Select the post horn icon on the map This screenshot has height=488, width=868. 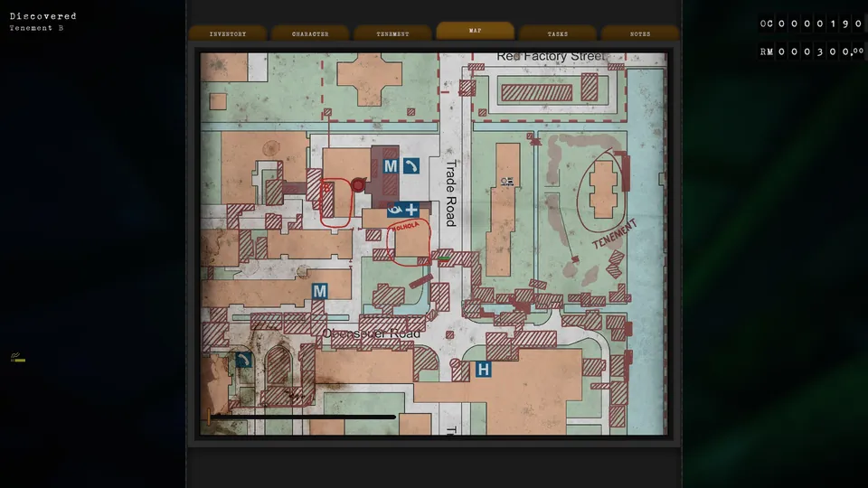click(x=395, y=210)
